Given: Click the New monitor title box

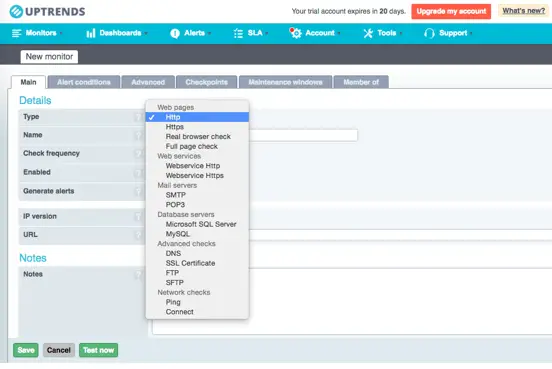Looking at the screenshot, I should pyautogui.click(x=49, y=57).
